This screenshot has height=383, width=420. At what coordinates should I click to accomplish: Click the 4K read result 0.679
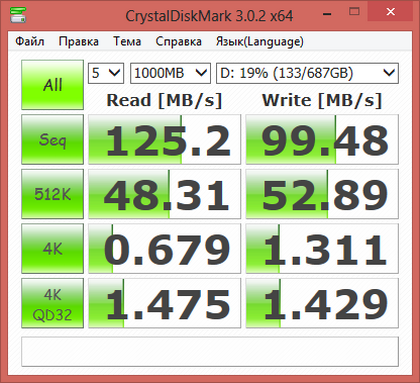coord(164,249)
